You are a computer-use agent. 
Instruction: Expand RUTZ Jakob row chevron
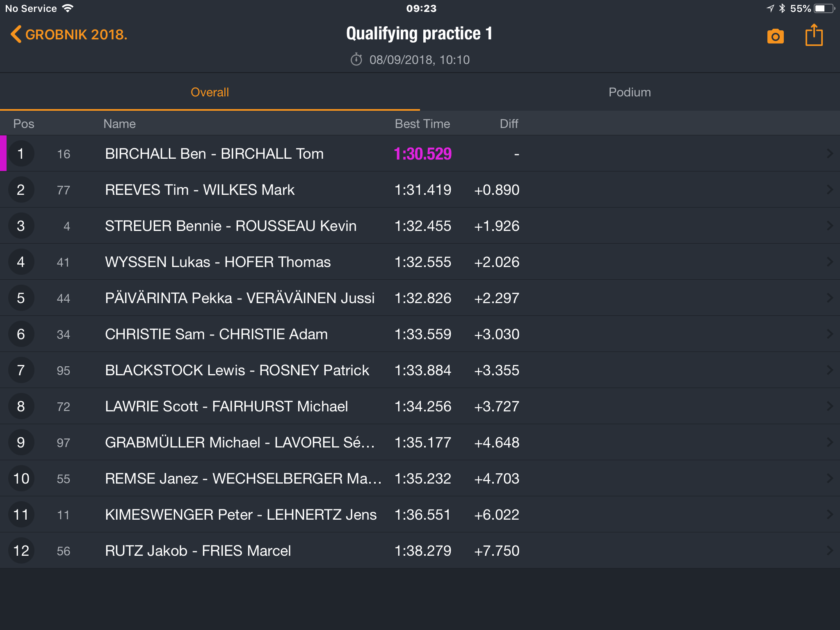click(830, 550)
